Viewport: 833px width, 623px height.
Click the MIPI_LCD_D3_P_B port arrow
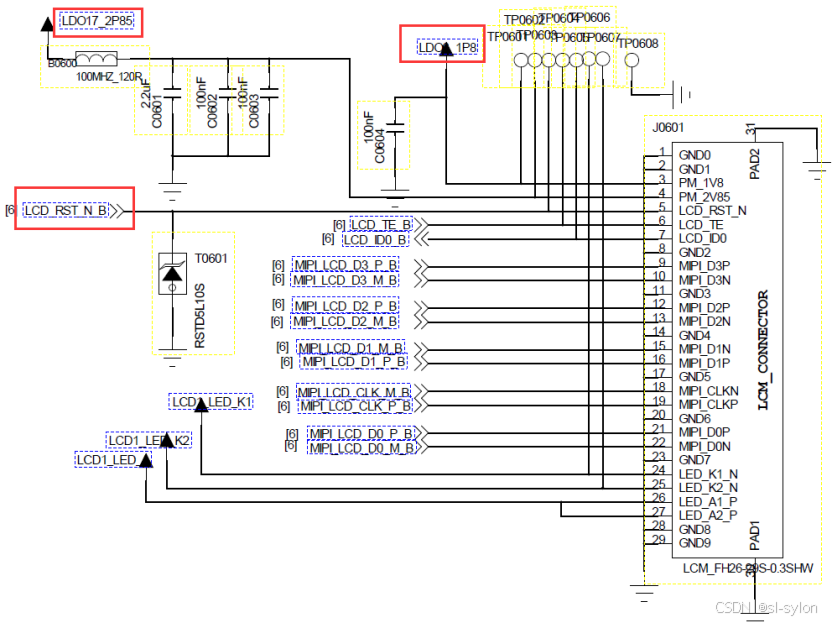[421, 266]
